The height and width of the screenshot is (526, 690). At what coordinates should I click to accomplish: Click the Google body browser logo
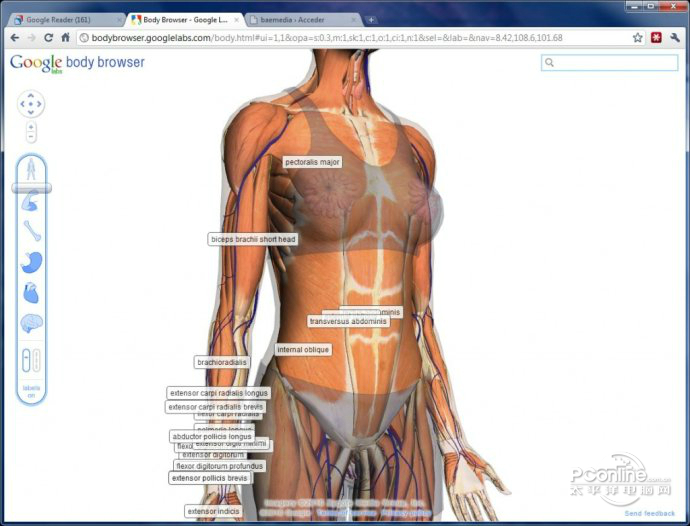coord(77,63)
